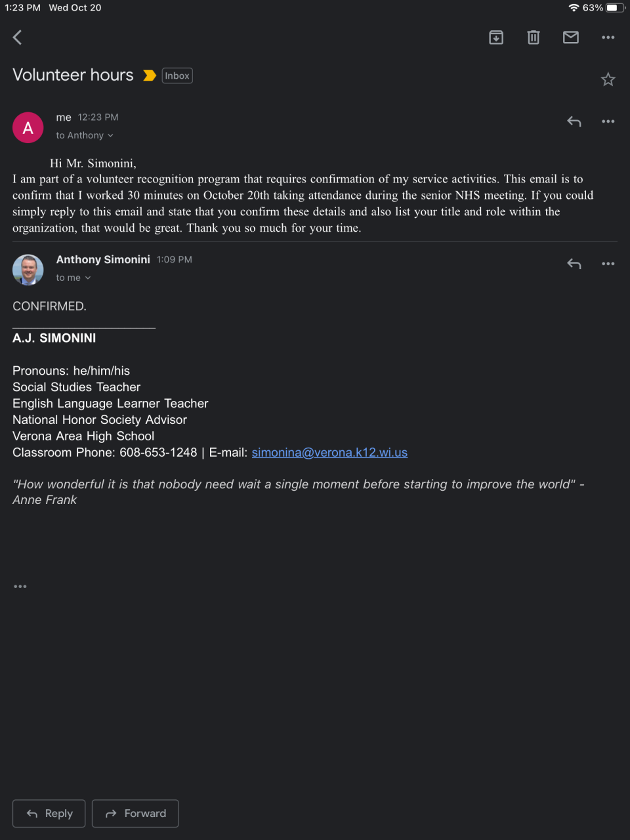Click the Inbox label tag
Screen dimensions: 630x840
(x=177, y=76)
